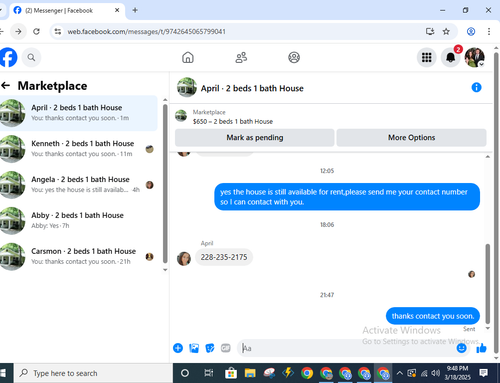Go to the Facebook home feed icon
This screenshot has width=500, height=383.
(x=188, y=57)
